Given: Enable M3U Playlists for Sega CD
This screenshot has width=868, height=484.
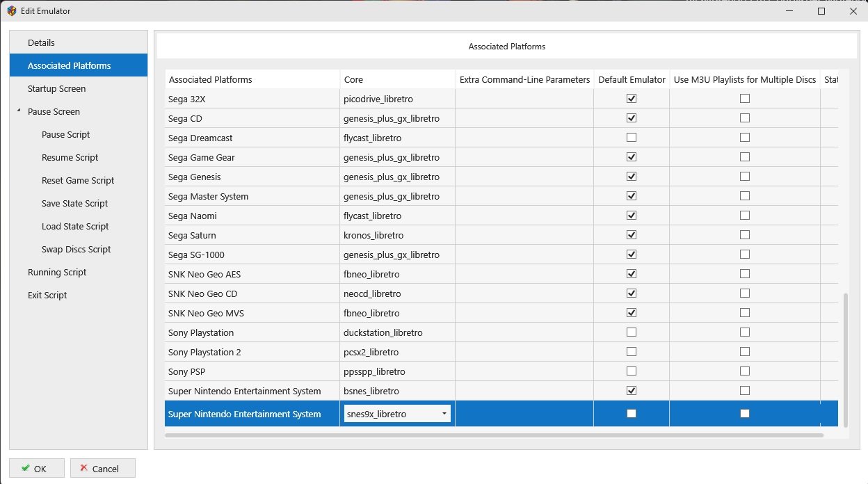Looking at the screenshot, I should [x=745, y=118].
